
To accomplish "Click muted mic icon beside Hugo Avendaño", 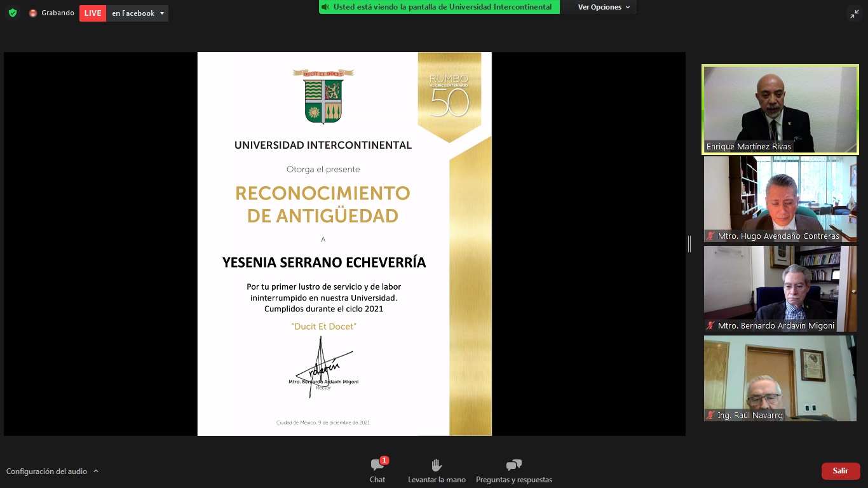I will click(710, 236).
